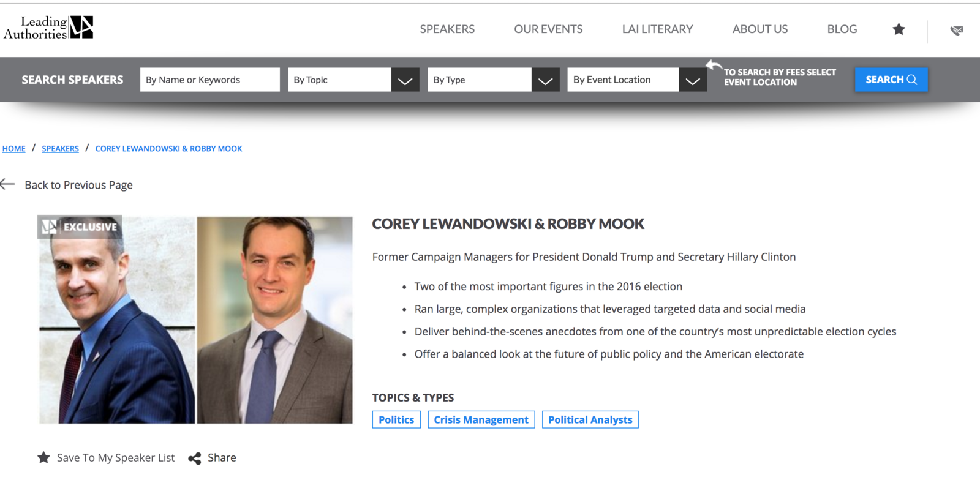Expand the By Topic dropdown arrow
The image size is (980, 491).
tap(405, 80)
